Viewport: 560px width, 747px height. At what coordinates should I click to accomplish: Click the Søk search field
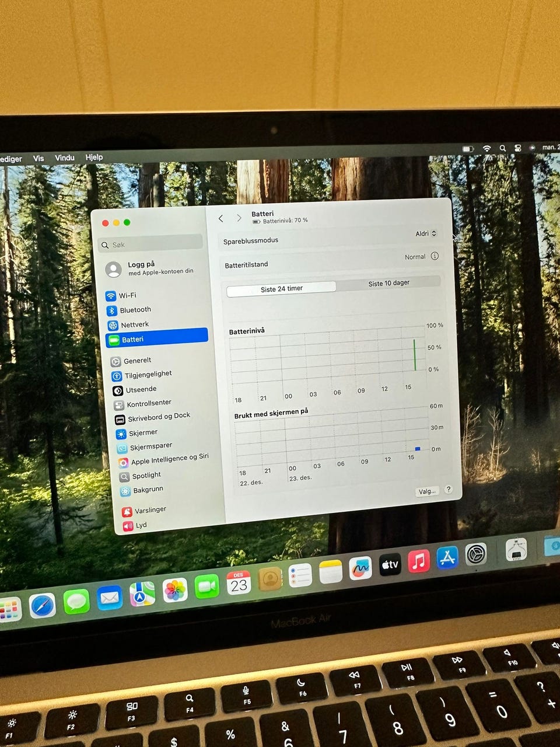[x=150, y=243]
